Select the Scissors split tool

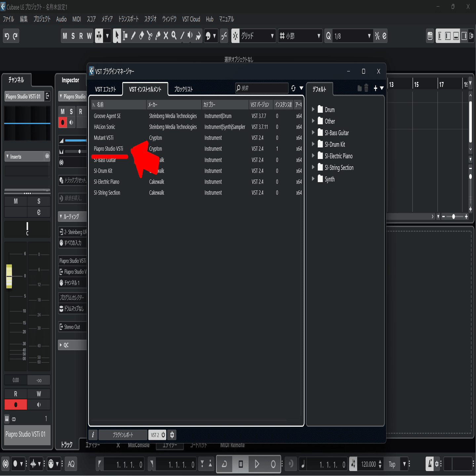coord(149,36)
